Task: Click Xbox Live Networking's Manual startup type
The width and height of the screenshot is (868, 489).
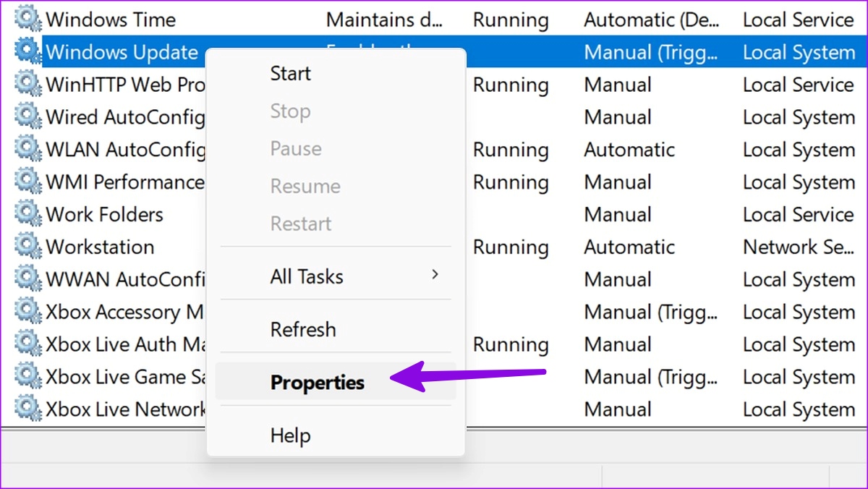Action: click(x=618, y=410)
